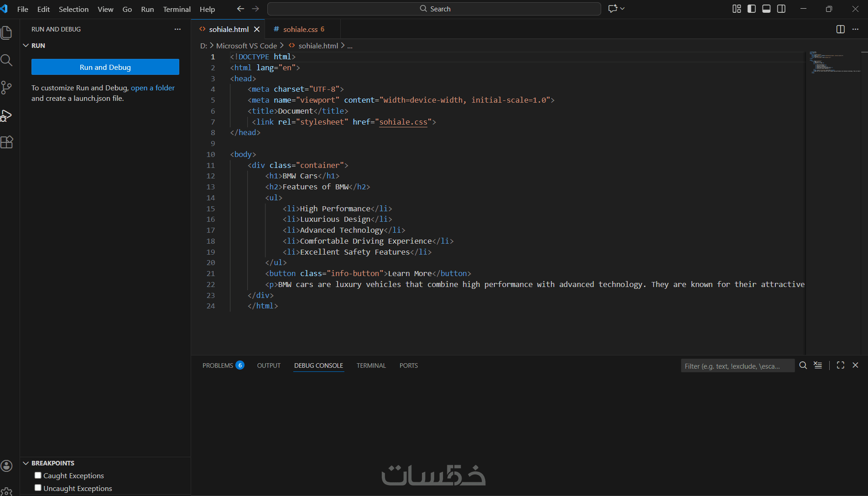The image size is (868, 496).
Task: Enable Caught Exceptions breakpoint
Action: [x=38, y=475]
